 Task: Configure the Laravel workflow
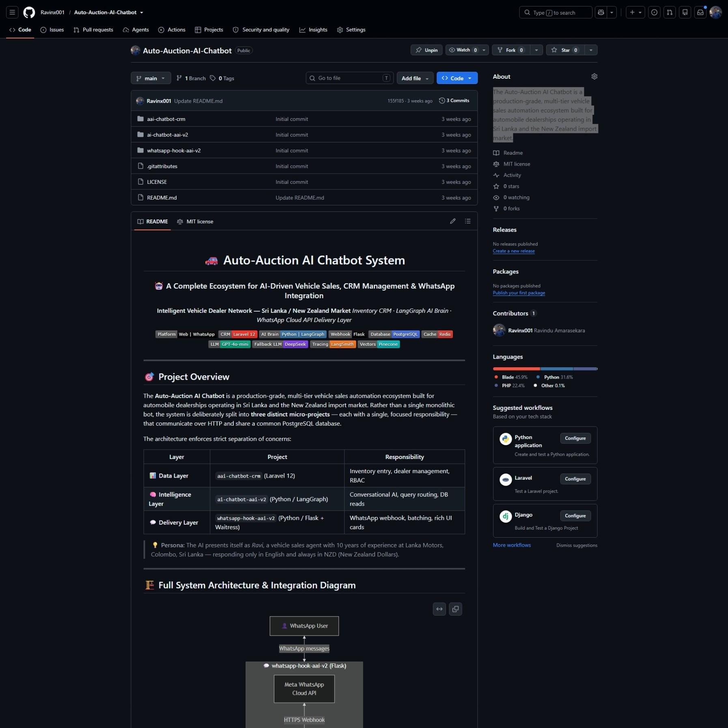tap(575, 479)
